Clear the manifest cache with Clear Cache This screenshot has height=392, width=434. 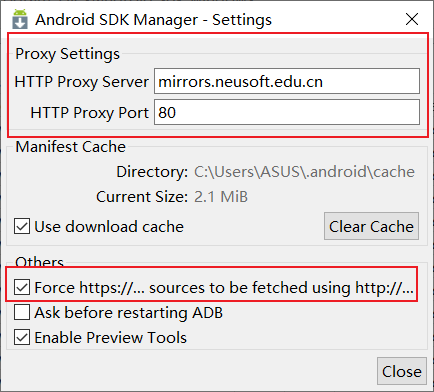click(371, 226)
